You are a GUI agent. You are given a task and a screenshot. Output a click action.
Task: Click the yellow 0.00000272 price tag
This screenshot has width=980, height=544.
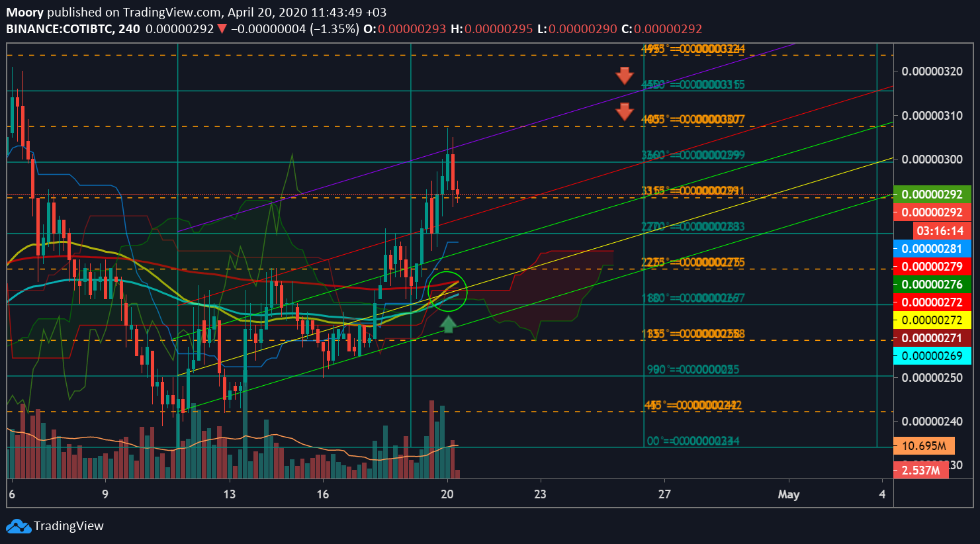[932, 320]
